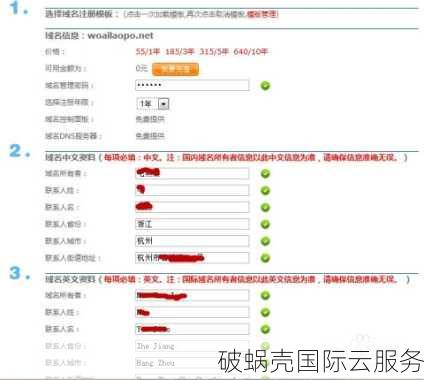Viewport: 424px width, 380px height.
Task: Click green check icon beside the password field
Action: click(265, 86)
